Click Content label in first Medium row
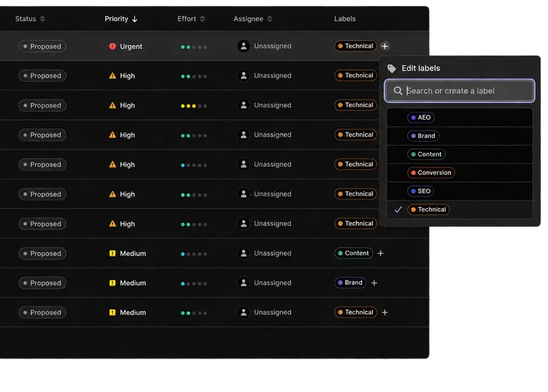Viewport: 548px width, 392px height. click(x=353, y=253)
